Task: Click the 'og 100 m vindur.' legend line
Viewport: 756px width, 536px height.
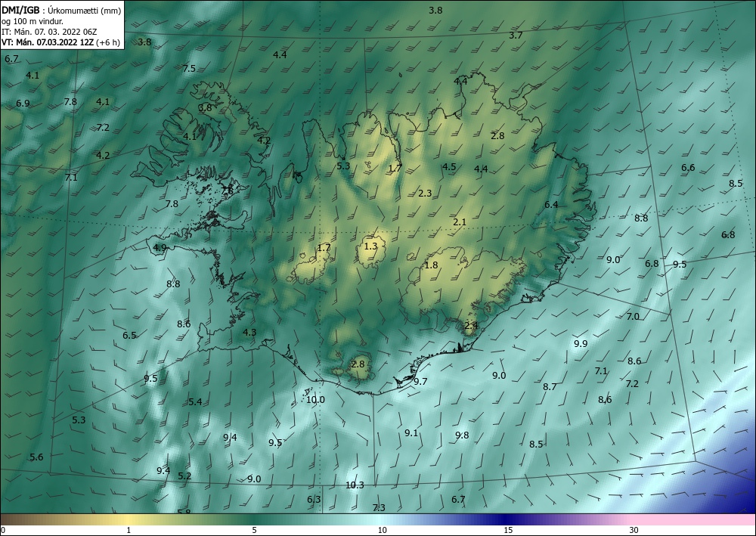Action: tap(33, 21)
